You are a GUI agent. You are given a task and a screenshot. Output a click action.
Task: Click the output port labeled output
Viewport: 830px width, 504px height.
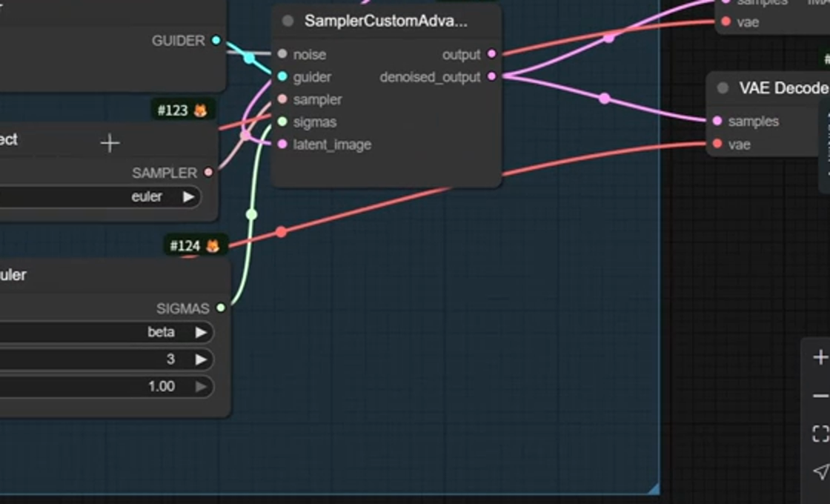click(492, 53)
